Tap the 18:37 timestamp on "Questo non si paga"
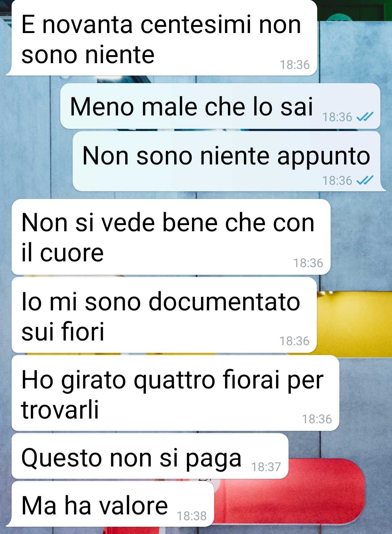392x534 pixels. pyautogui.click(x=266, y=466)
